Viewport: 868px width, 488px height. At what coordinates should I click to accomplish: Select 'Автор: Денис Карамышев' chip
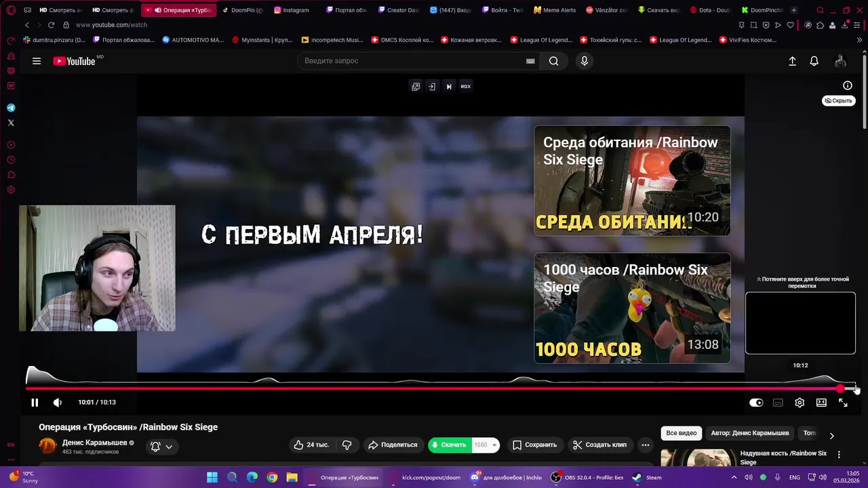[x=750, y=433]
